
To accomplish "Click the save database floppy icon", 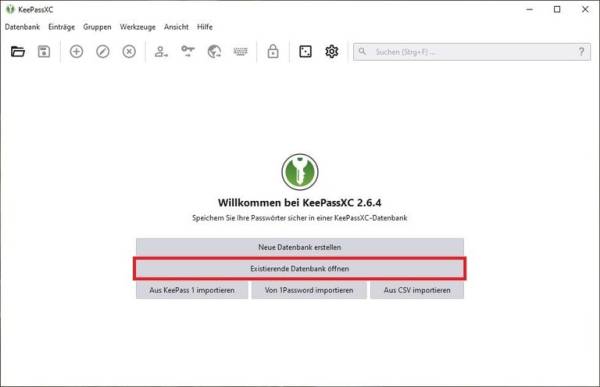I will pos(44,51).
